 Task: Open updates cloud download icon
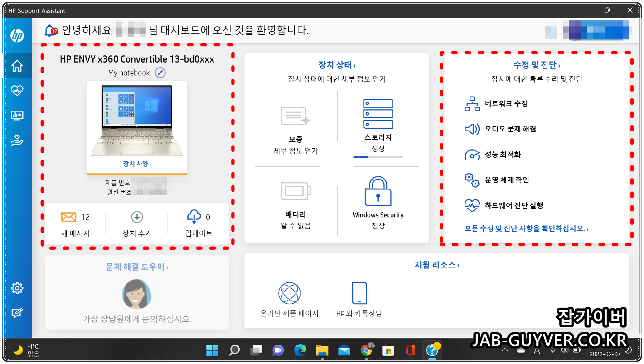(194, 217)
